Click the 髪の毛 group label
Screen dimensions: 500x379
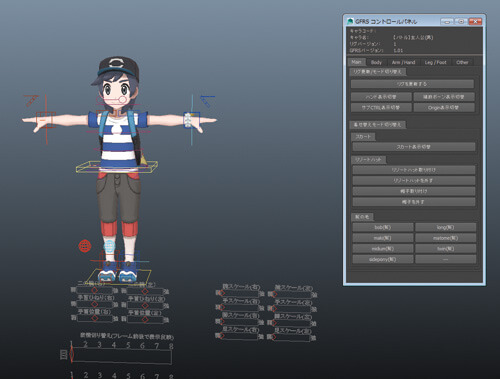(x=362, y=217)
